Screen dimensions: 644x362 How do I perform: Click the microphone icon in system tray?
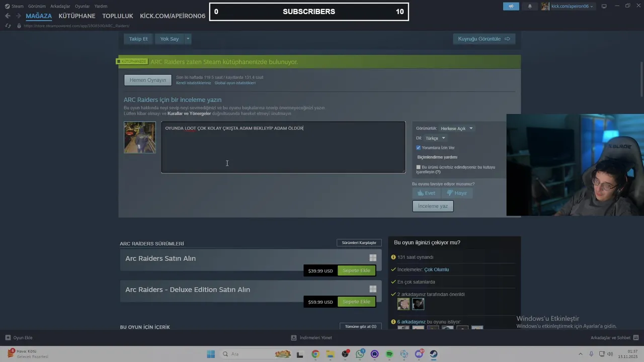tap(591, 354)
